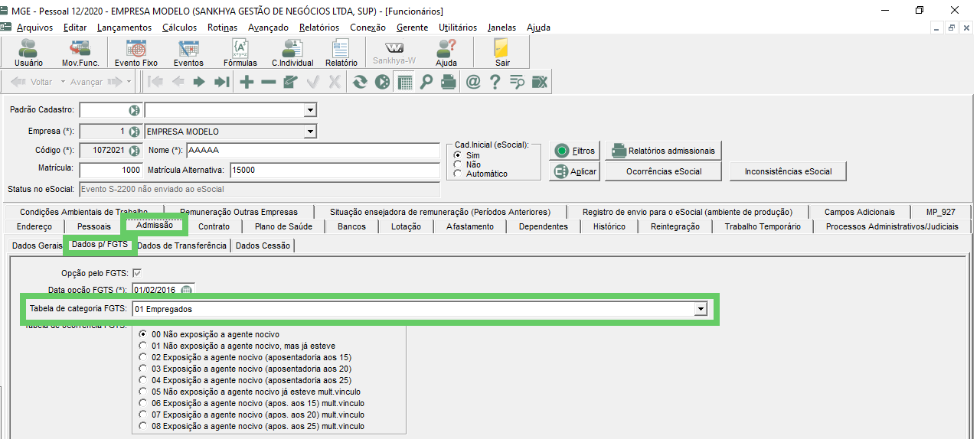
Task: Open the C.Individual tool
Action: [292, 52]
